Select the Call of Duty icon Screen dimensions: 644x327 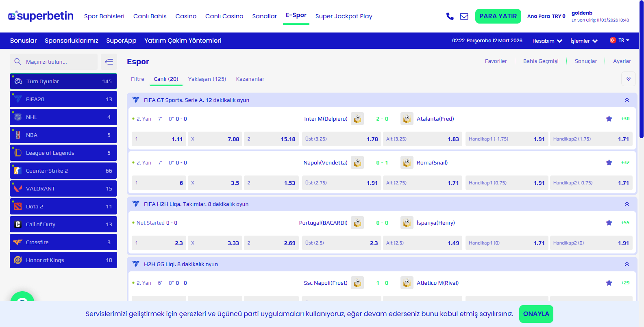point(18,224)
